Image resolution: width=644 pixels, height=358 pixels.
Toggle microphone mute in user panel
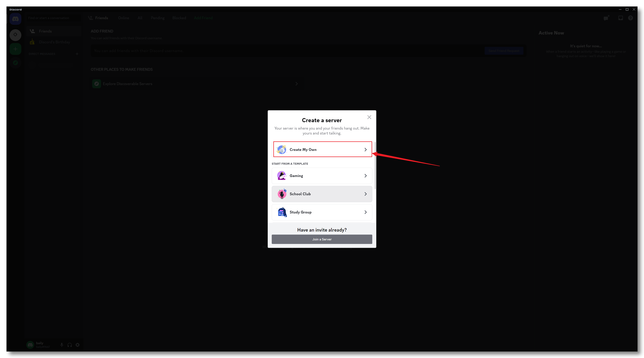pyautogui.click(x=62, y=345)
